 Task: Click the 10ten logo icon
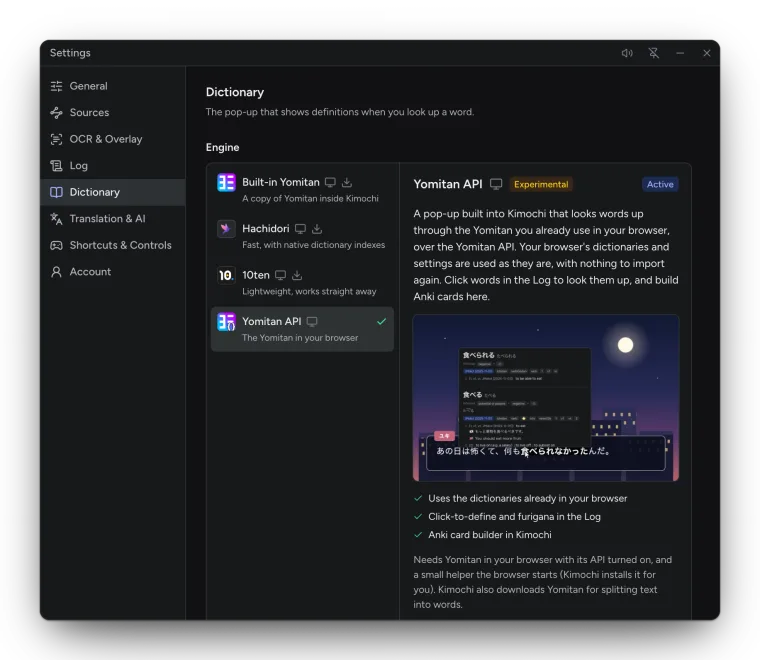point(226,275)
